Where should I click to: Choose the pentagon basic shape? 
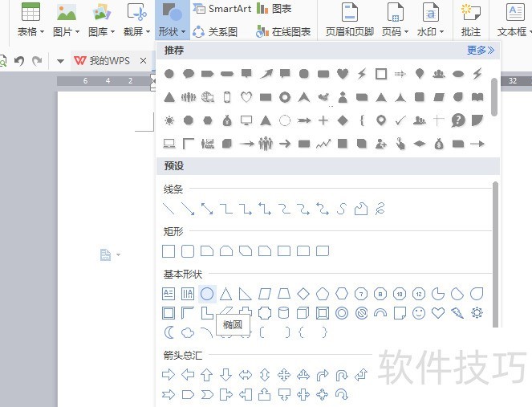click(323, 294)
